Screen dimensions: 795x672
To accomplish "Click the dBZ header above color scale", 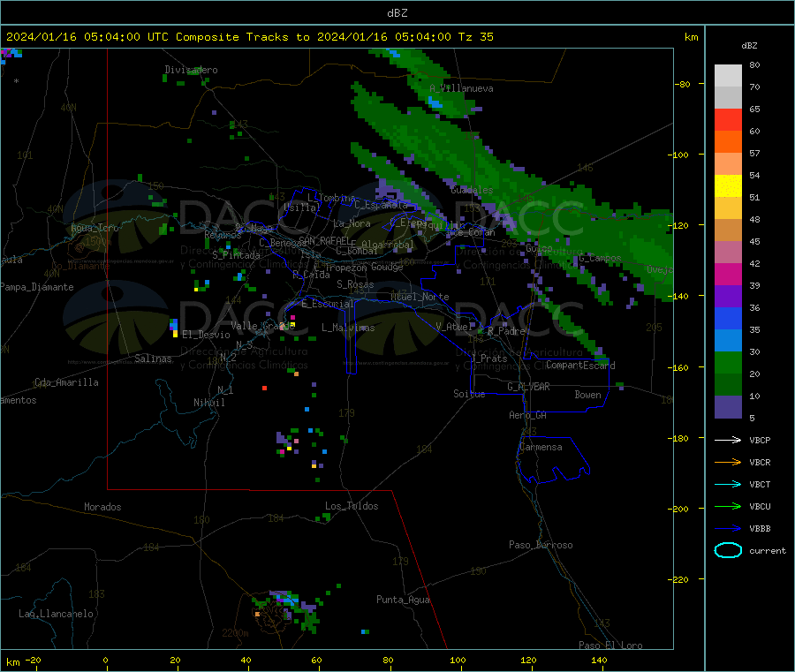I will coord(749,45).
